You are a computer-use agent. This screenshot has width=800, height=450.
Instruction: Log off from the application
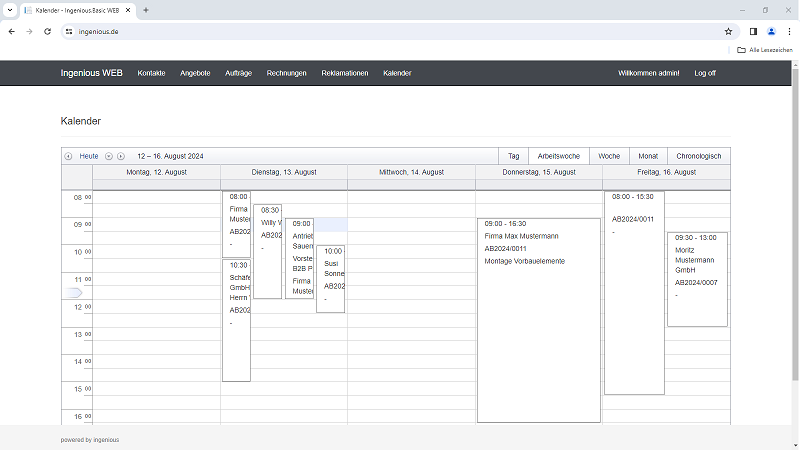pos(705,73)
